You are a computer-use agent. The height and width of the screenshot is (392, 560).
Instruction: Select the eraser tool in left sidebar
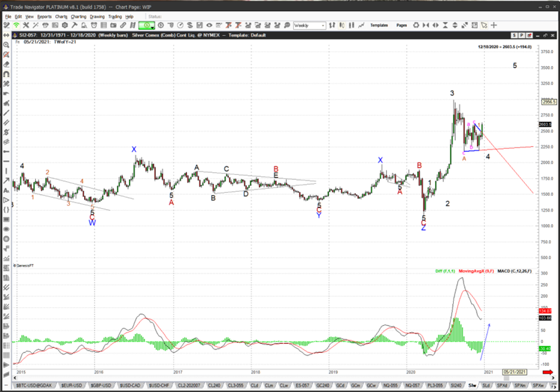[6, 65]
